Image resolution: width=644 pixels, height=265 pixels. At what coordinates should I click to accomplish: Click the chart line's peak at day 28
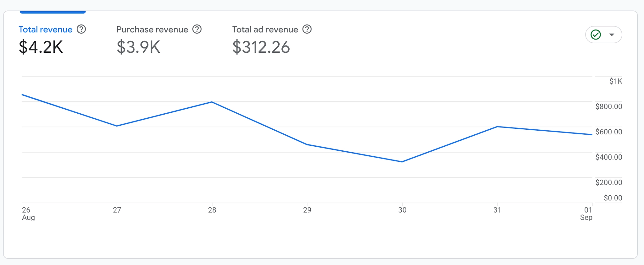tap(212, 102)
